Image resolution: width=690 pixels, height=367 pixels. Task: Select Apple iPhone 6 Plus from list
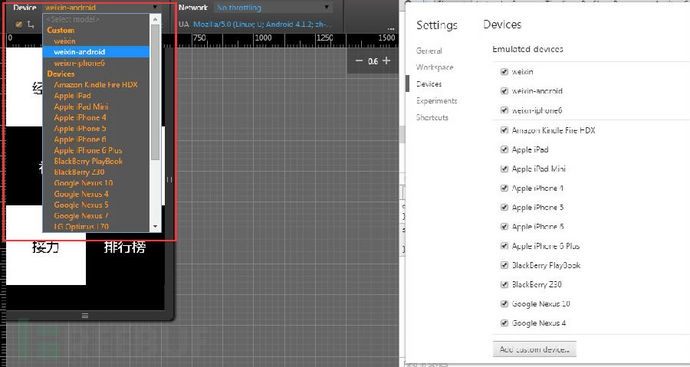(88, 150)
